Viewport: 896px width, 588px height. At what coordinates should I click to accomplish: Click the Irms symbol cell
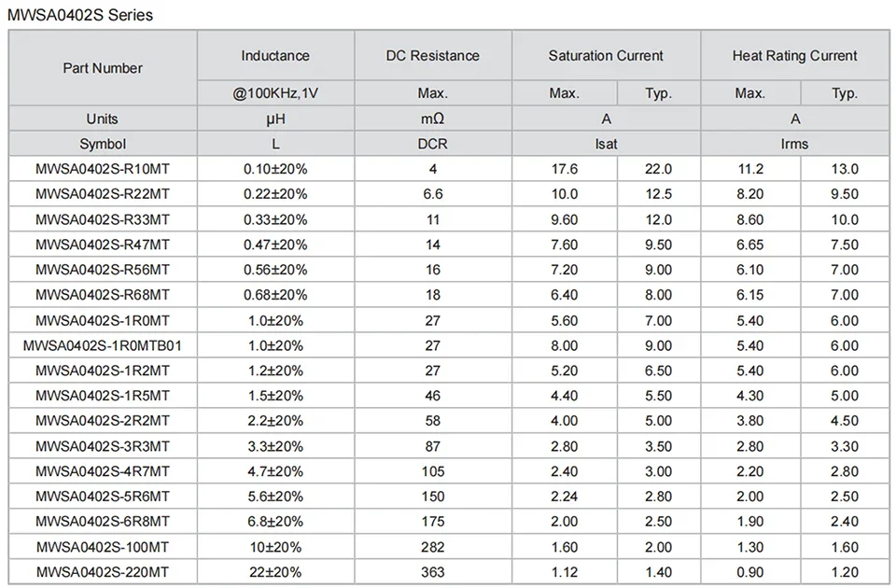tap(794, 144)
